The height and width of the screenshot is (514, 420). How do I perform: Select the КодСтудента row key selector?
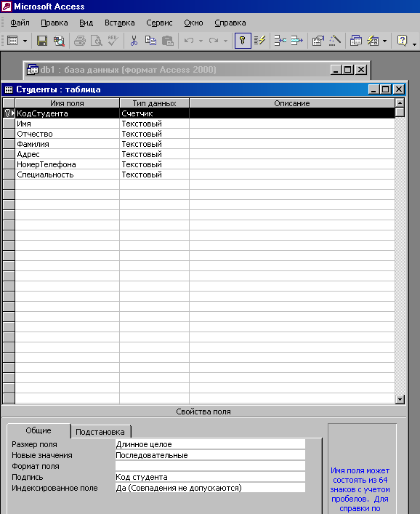coord(9,113)
